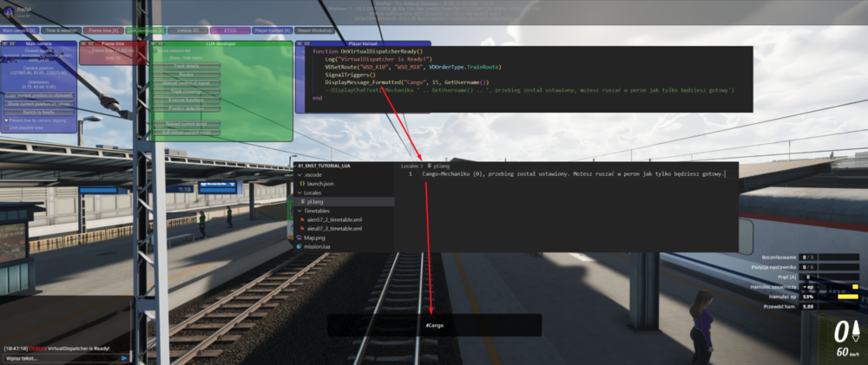Click Reload current script button
868x365 pixels.
(186, 124)
